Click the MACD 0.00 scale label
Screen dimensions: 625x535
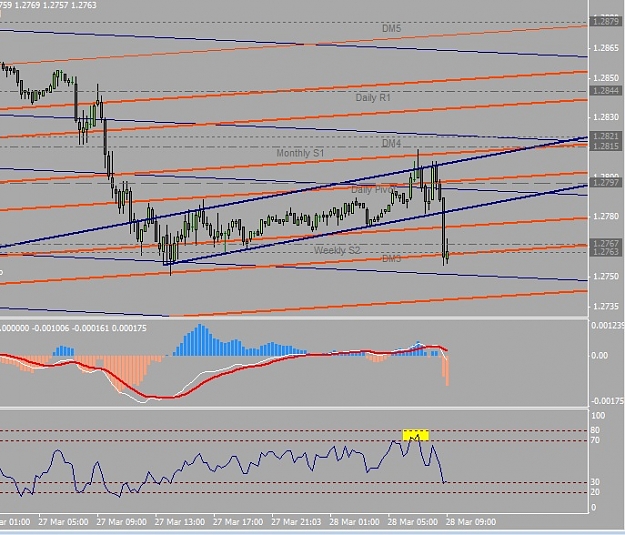[x=599, y=356]
